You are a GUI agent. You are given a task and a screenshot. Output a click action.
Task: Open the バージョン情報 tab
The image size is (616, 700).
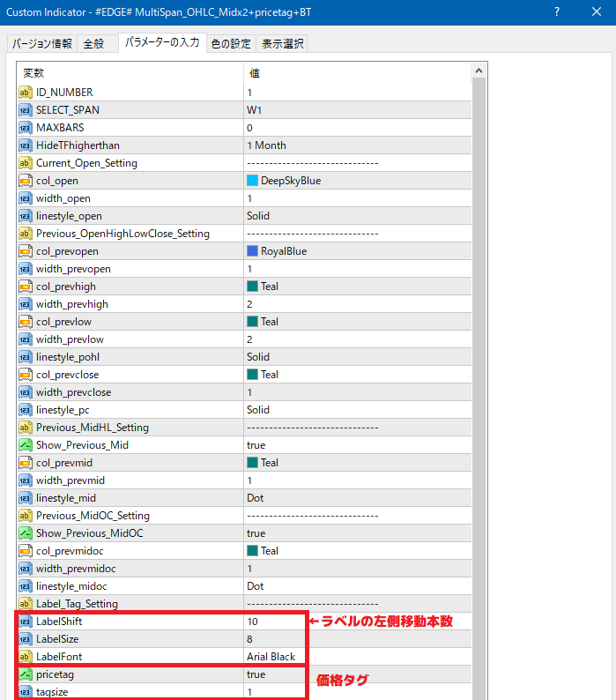(x=42, y=44)
